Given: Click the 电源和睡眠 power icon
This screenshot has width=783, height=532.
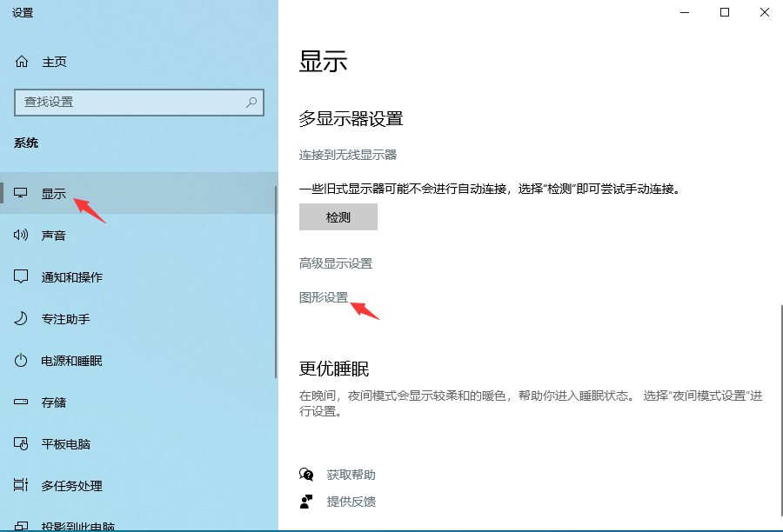Looking at the screenshot, I should point(21,360).
